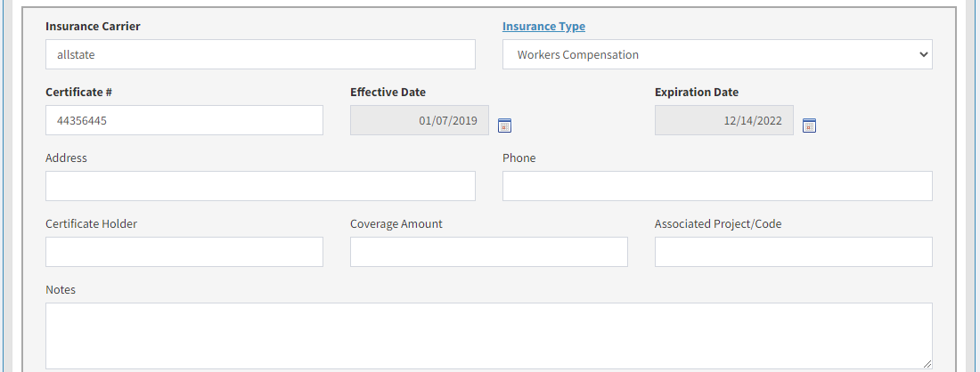The image size is (980, 372).
Task: Click the Phone label
Action: (x=519, y=158)
